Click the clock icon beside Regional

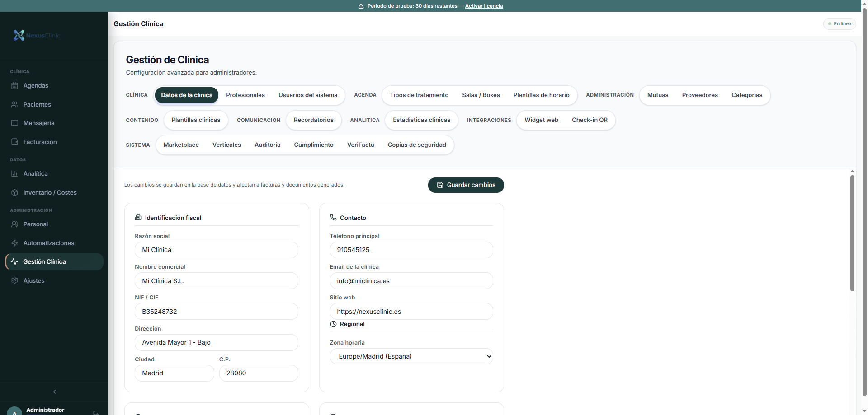click(x=333, y=324)
